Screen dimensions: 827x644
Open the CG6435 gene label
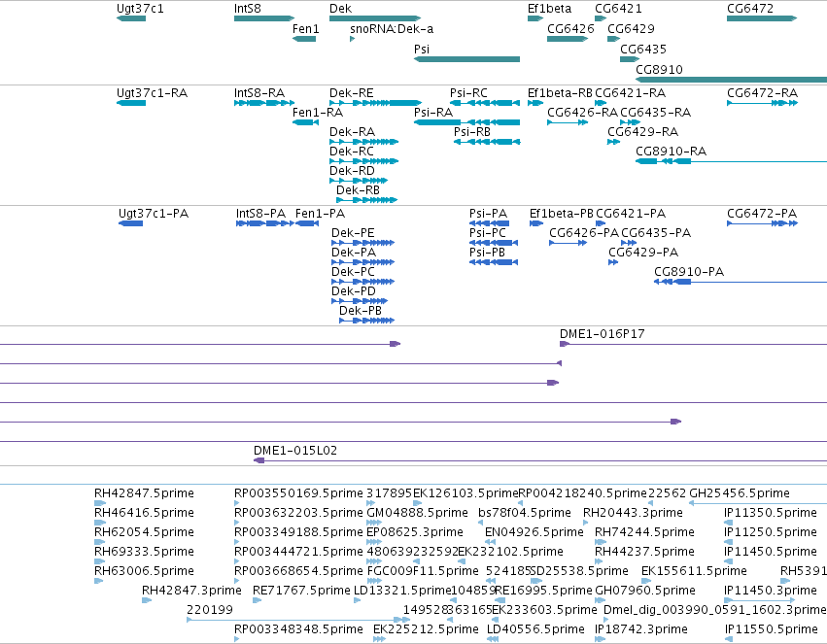pos(643,50)
